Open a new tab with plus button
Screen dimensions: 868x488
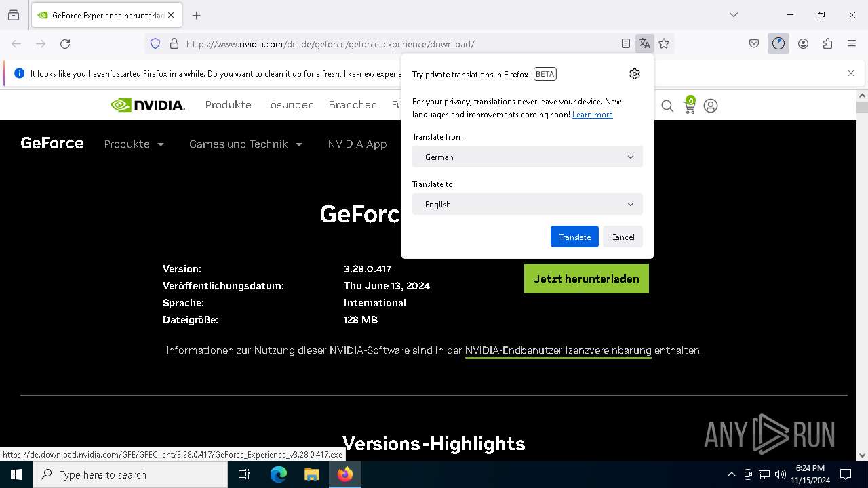pos(196,15)
